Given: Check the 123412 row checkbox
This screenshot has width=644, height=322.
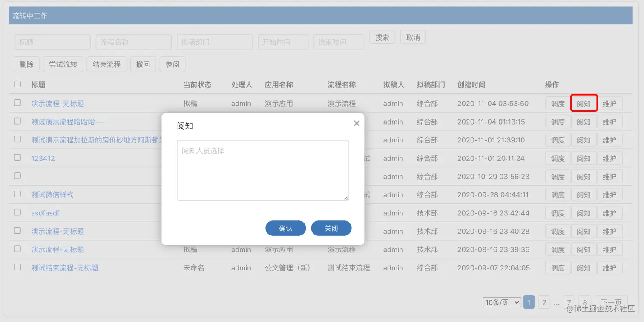Looking at the screenshot, I should pyautogui.click(x=17, y=158).
